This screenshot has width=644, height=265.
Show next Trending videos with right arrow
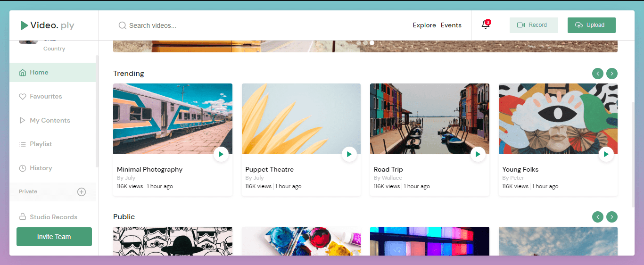(611, 74)
